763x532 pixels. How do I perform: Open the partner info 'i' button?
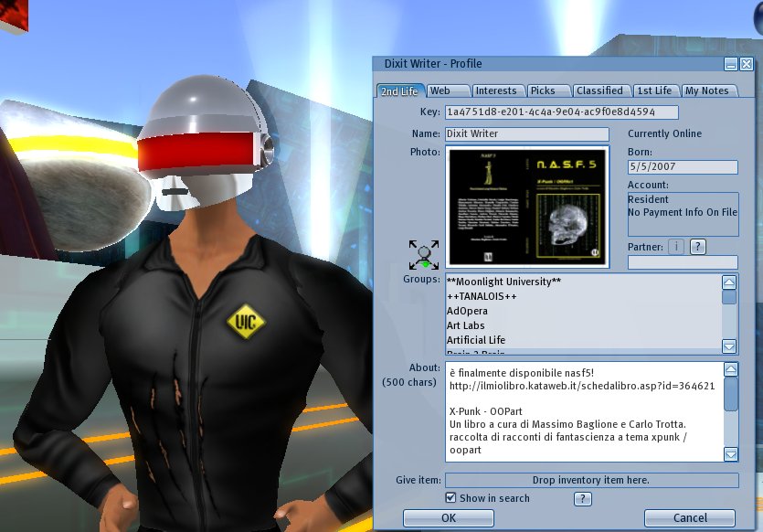tap(676, 247)
